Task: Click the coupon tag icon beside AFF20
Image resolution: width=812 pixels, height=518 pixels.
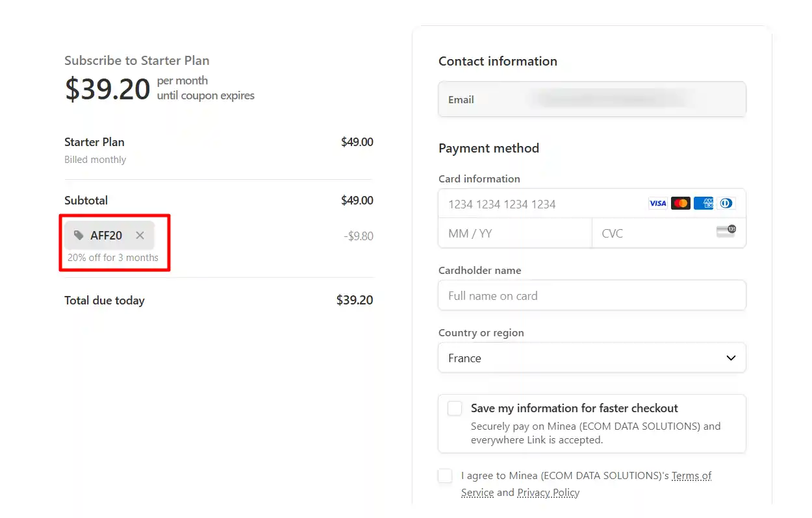Action: (x=79, y=235)
